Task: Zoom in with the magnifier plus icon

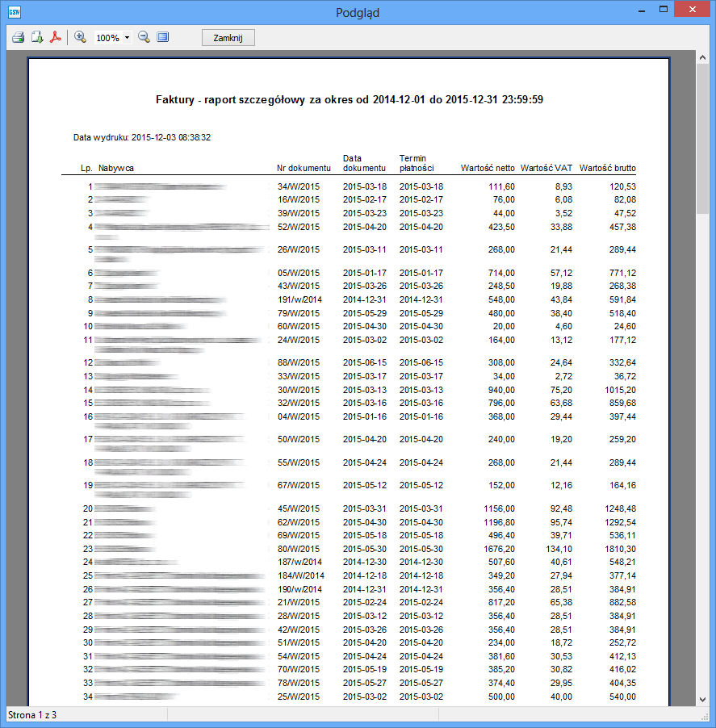Action: [80, 37]
